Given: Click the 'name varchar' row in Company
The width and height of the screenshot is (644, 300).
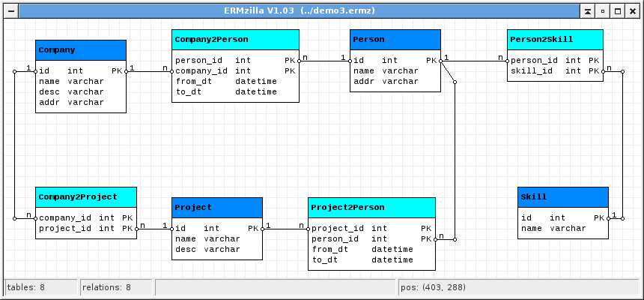Looking at the screenshot, I should 81,82.
